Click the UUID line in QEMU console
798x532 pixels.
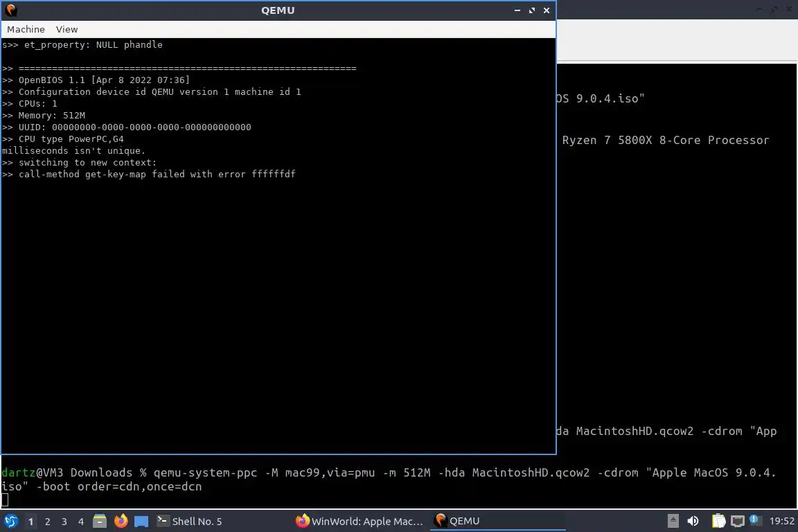point(126,127)
